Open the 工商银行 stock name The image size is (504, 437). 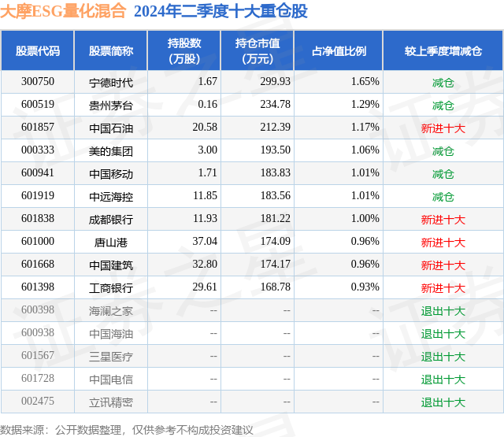tap(111, 288)
